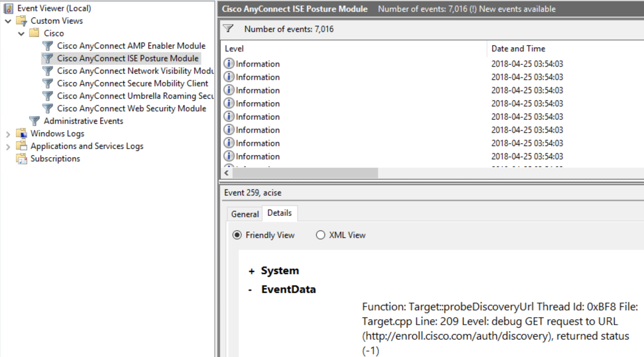Screen dimensions: 644x357
Task: Click the Windows Logs folder icon
Action: (22, 134)
